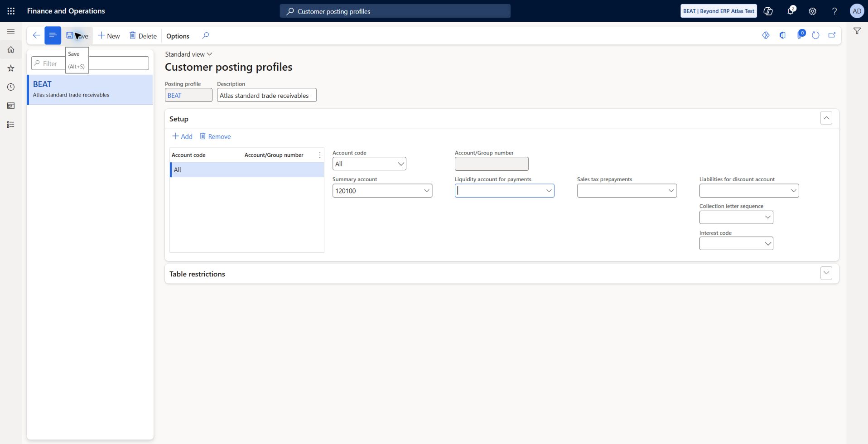Show notifications bell

click(x=791, y=11)
